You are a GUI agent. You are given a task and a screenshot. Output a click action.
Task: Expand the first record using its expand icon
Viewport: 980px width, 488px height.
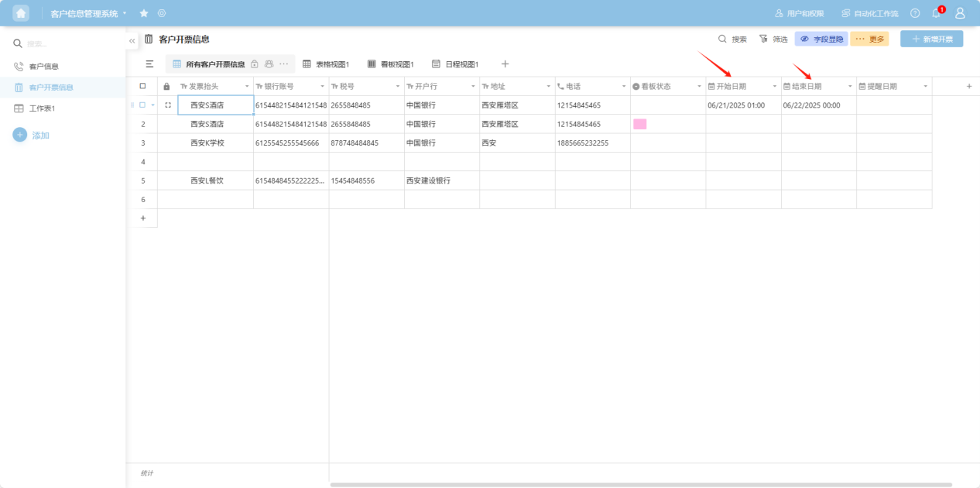[x=168, y=105]
